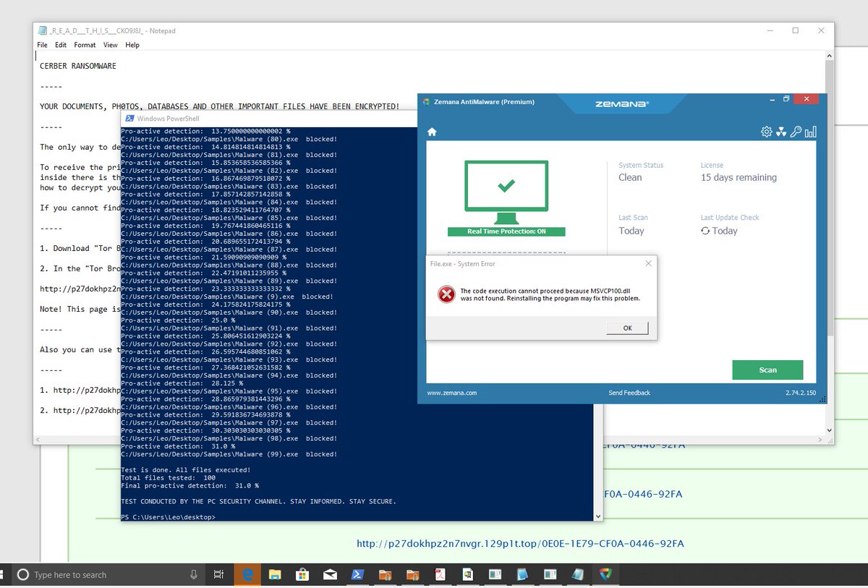Click System Status value 'Clean'
Screen dimensions: 868x588
point(630,178)
